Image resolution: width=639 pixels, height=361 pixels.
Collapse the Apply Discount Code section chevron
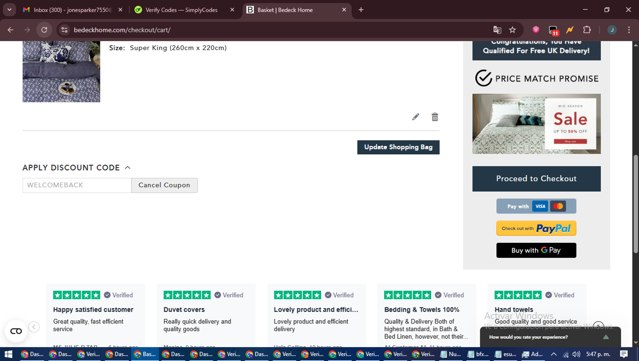[x=128, y=167]
